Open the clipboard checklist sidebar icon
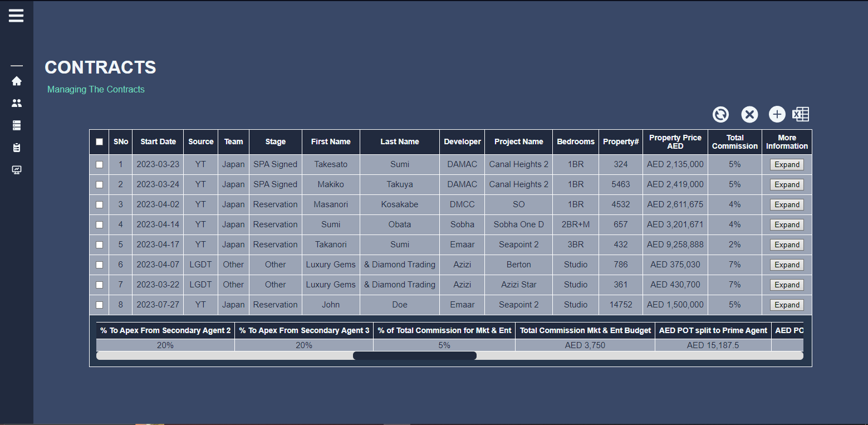 (x=17, y=148)
